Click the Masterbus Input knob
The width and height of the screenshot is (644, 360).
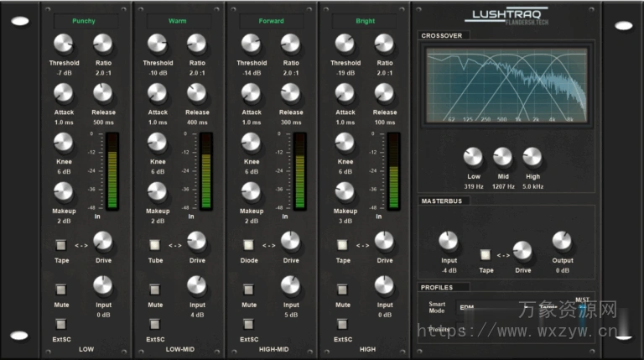coord(448,241)
